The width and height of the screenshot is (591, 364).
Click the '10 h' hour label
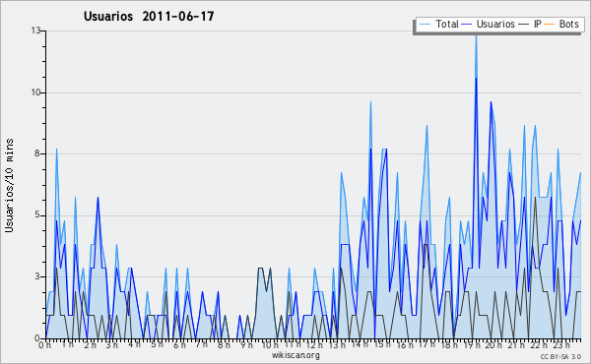pyautogui.click(x=270, y=345)
